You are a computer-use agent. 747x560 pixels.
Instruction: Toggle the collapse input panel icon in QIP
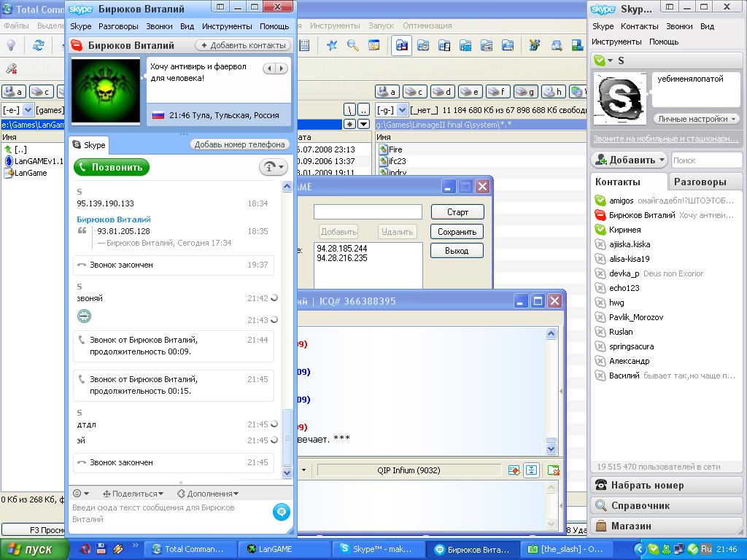click(x=531, y=470)
